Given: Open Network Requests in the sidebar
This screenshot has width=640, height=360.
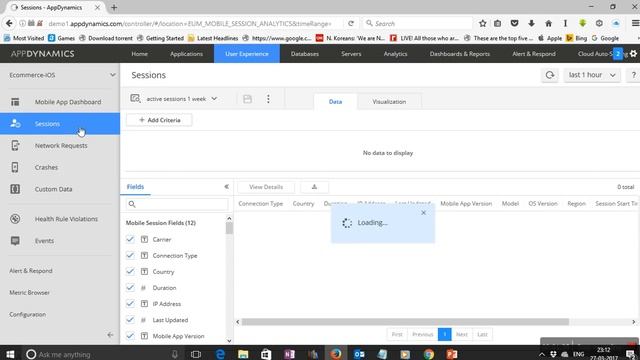Looking at the screenshot, I should [x=61, y=145].
